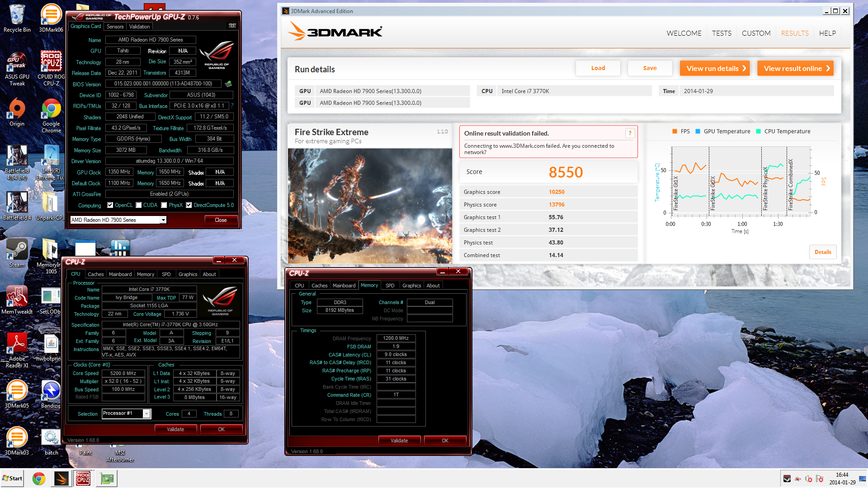Switch to the Validation tab in GPU-Z
The width and height of the screenshot is (868, 488).
click(x=139, y=27)
